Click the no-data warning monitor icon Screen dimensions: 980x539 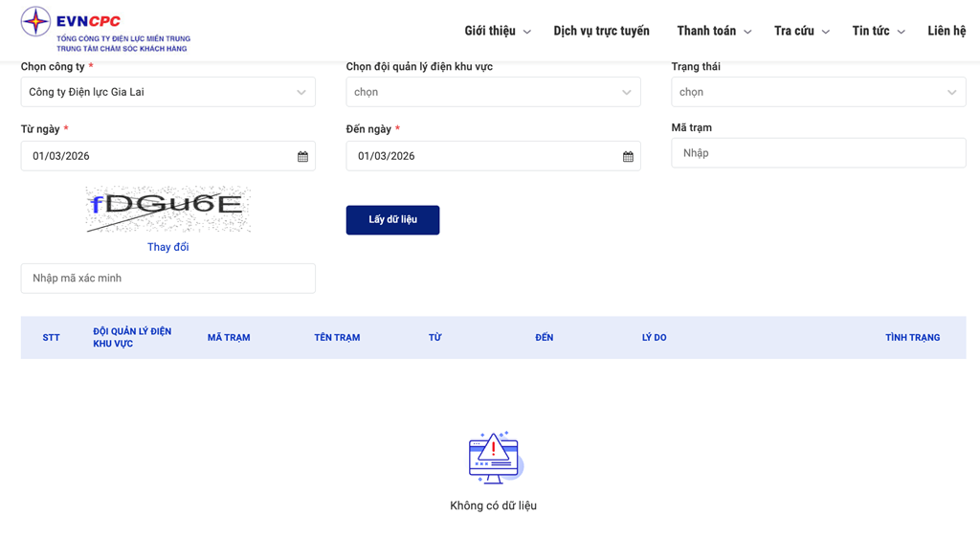click(x=494, y=458)
